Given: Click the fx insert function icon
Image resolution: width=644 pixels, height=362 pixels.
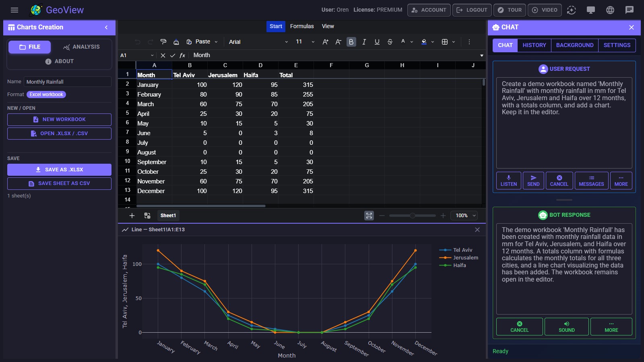Looking at the screenshot, I should click(x=182, y=56).
